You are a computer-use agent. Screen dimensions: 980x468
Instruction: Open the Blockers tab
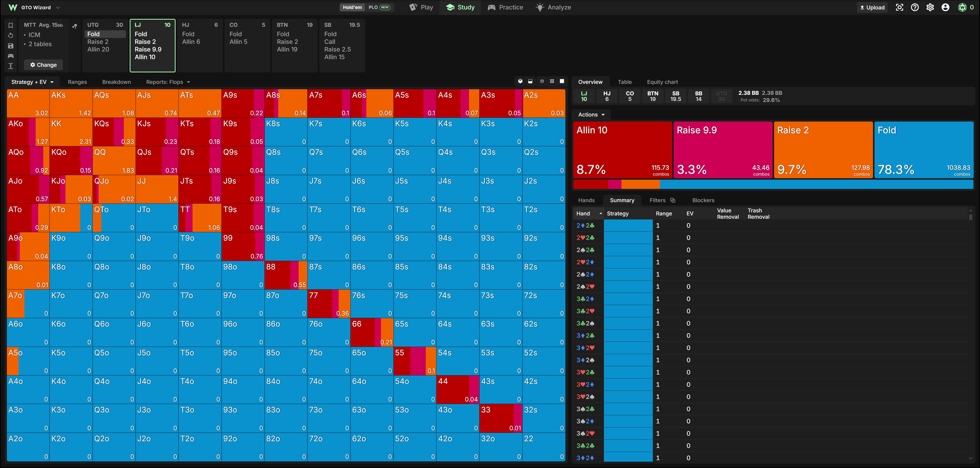point(703,200)
